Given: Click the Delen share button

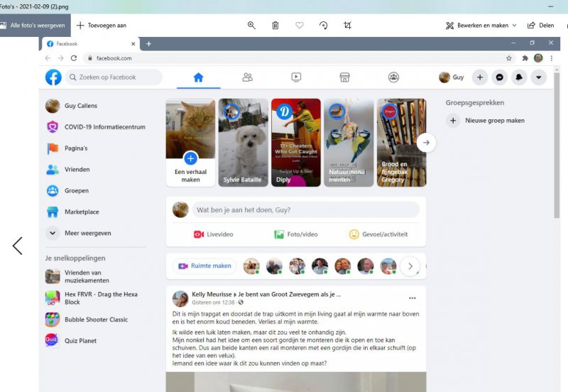Looking at the screenshot, I should tap(540, 26).
